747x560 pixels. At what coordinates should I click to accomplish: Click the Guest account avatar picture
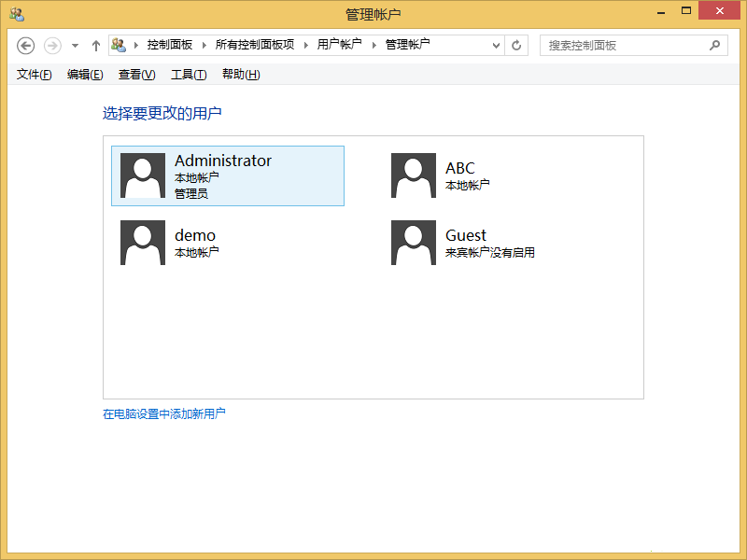pyautogui.click(x=413, y=242)
